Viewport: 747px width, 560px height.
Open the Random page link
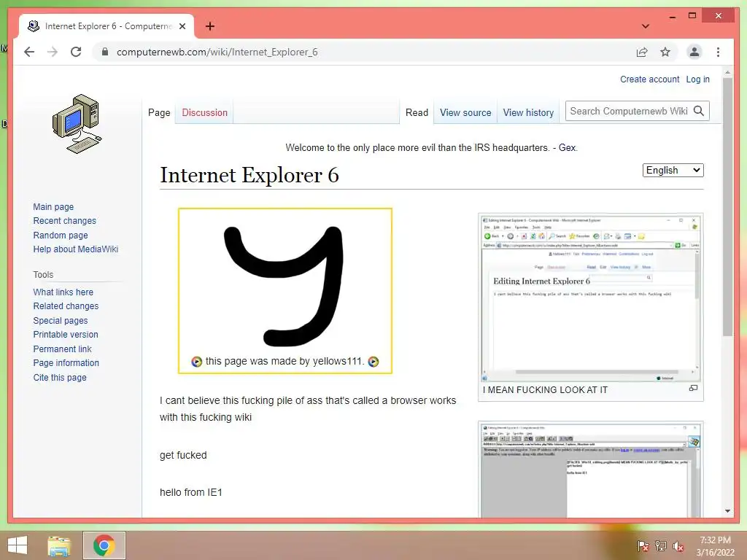61,236
